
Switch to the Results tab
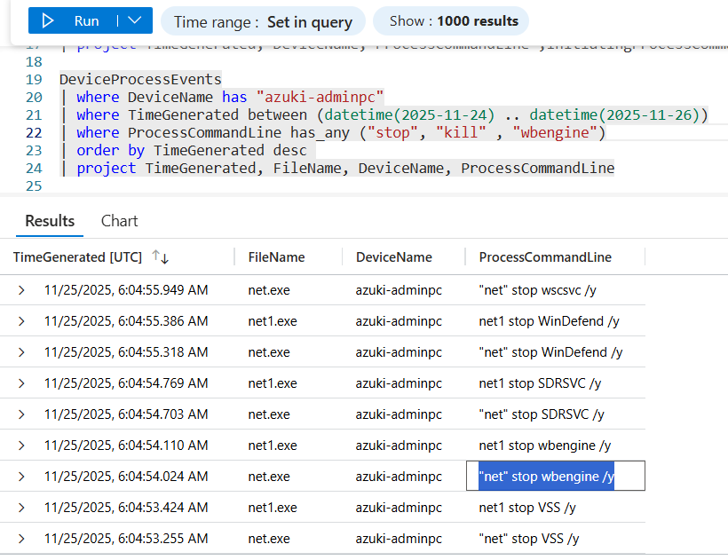[50, 221]
